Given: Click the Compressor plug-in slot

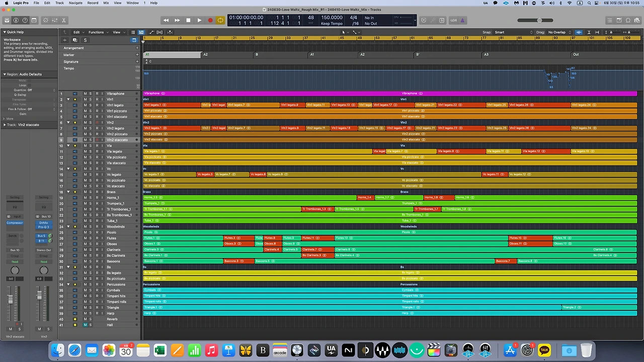Looking at the screenshot, I should pos(15,223).
